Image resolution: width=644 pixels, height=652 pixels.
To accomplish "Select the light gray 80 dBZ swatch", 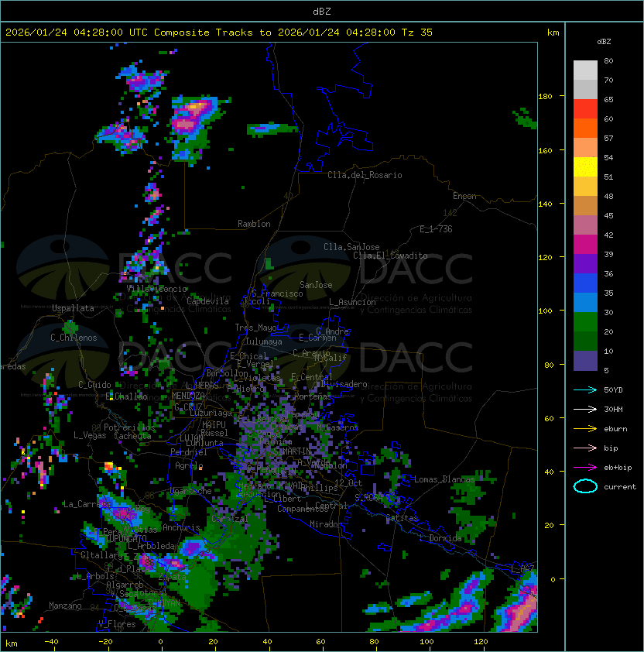I will (585, 70).
